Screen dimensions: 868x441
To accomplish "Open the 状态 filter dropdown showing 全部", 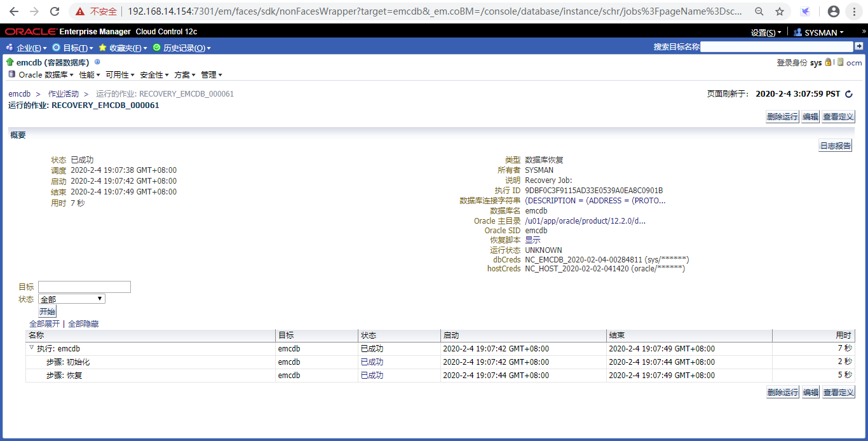I will [72, 299].
